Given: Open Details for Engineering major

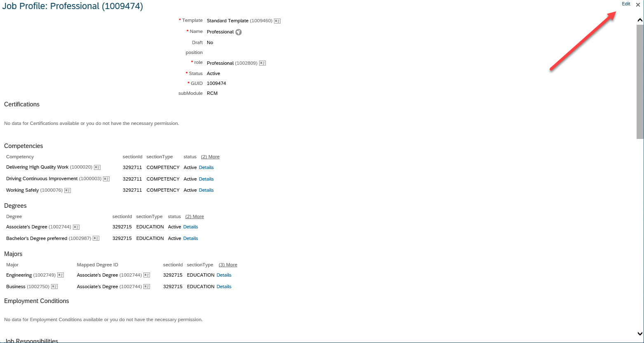Looking at the screenshot, I should (x=224, y=275).
